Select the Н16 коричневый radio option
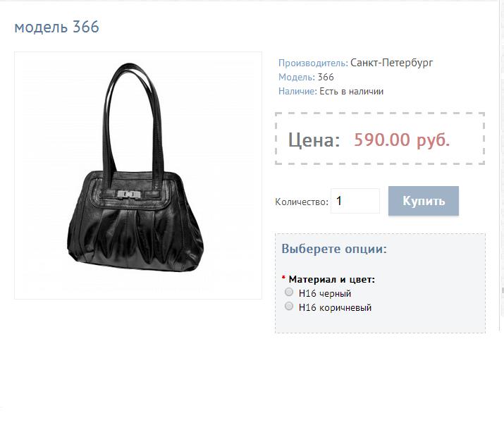 [x=289, y=306]
